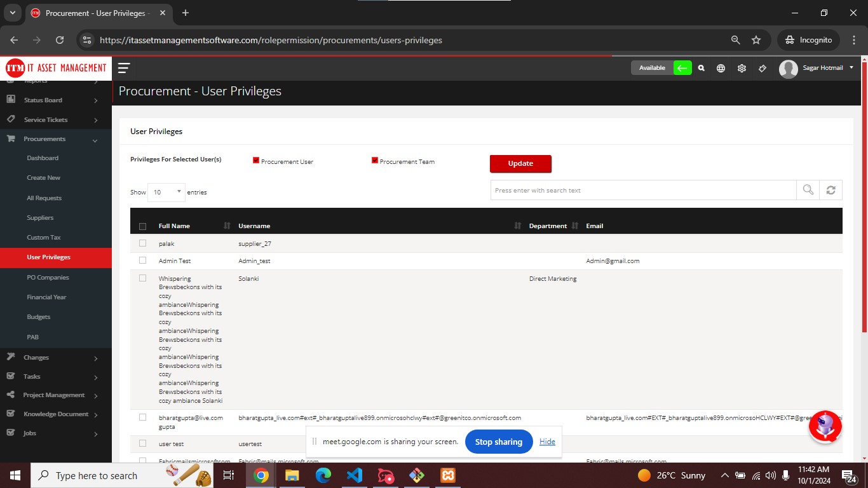
Task: Open the Show entries dropdown
Action: 166,192
